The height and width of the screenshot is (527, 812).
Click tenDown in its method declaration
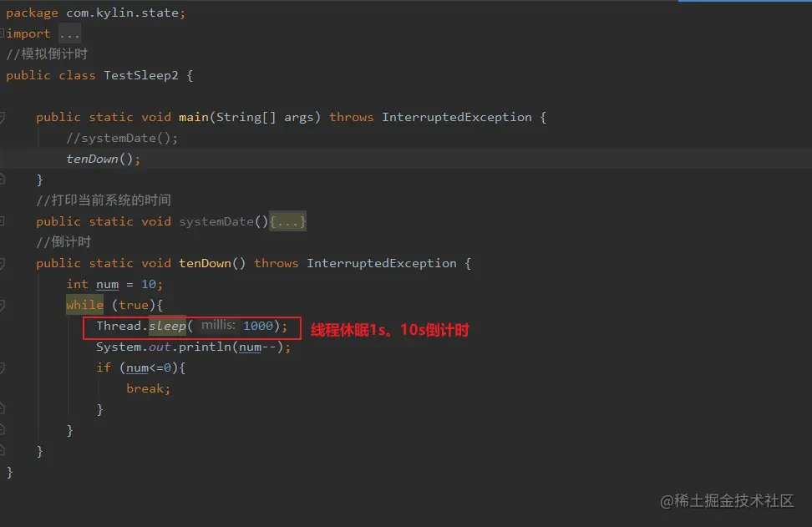pyautogui.click(x=205, y=264)
